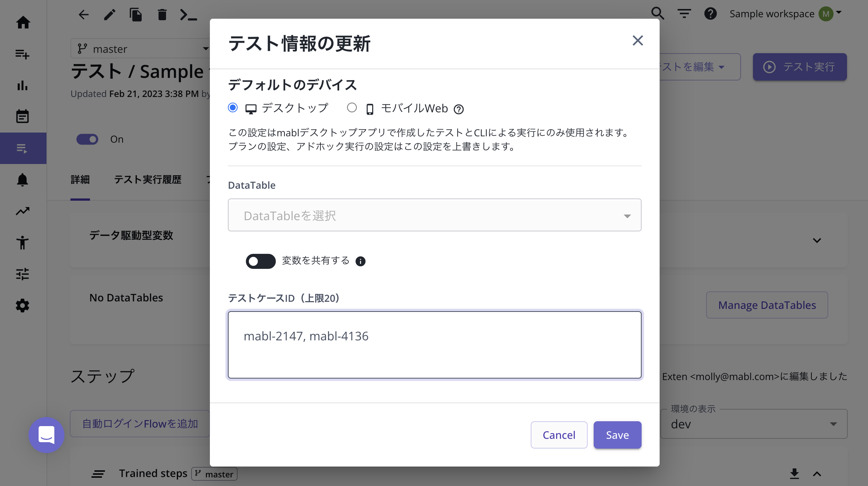
Task: Expand the dev environment dropdown
Action: coord(753,424)
